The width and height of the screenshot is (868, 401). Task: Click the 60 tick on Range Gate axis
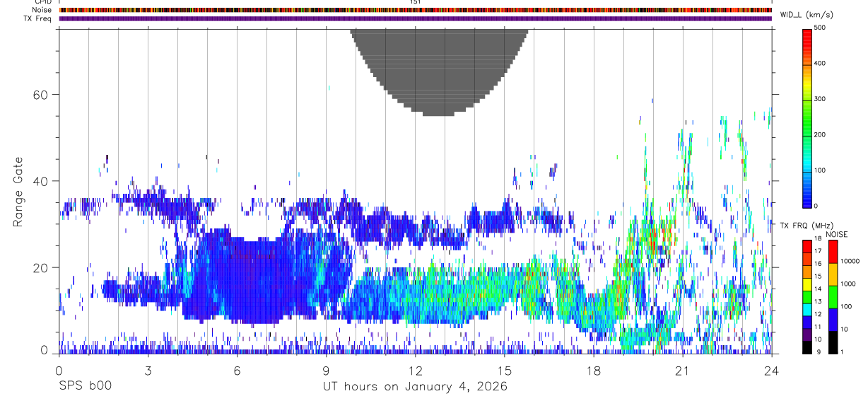click(42, 95)
